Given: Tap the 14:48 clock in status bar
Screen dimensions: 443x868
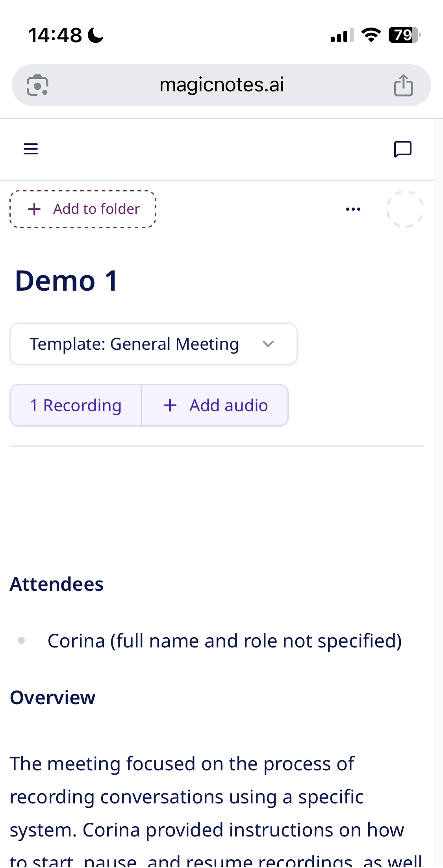Looking at the screenshot, I should (x=55, y=35).
